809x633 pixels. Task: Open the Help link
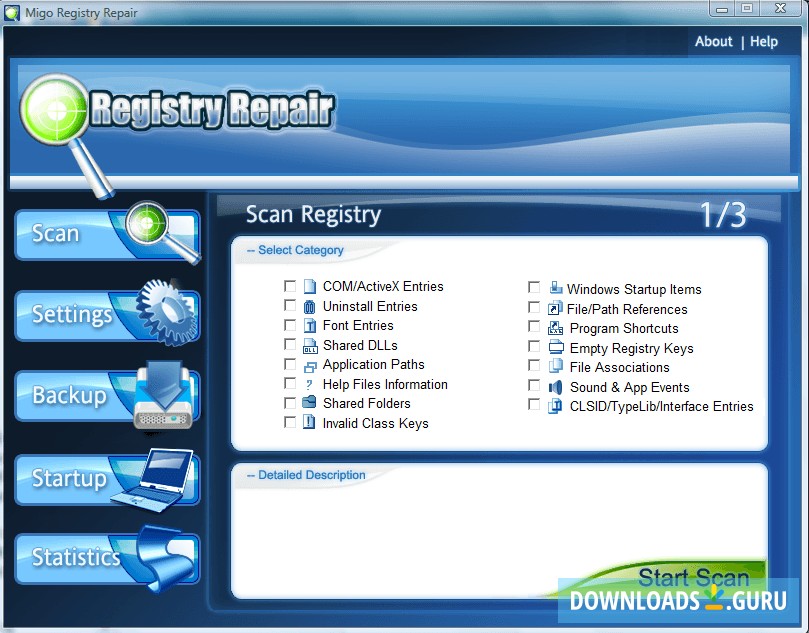coord(764,41)
